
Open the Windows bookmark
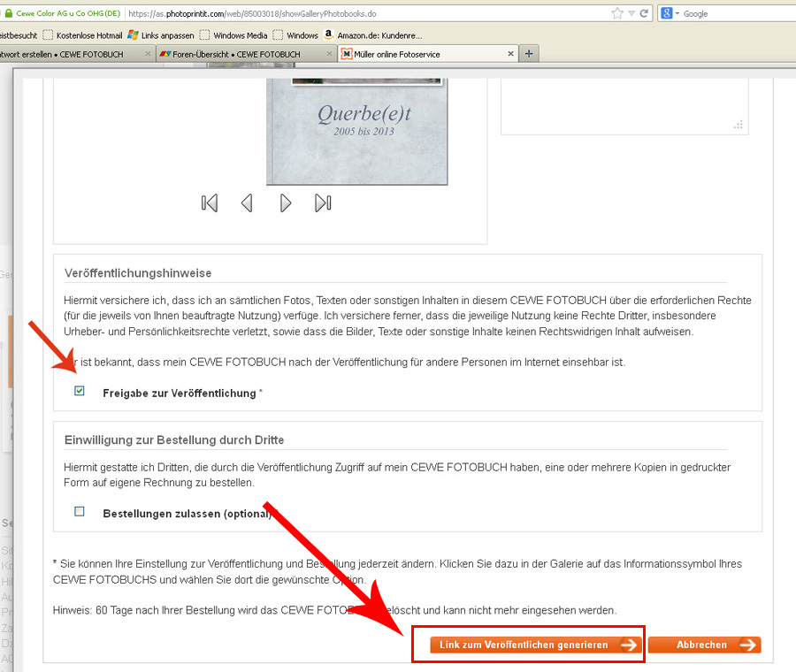pyautogui.click(x=295, y=35)
